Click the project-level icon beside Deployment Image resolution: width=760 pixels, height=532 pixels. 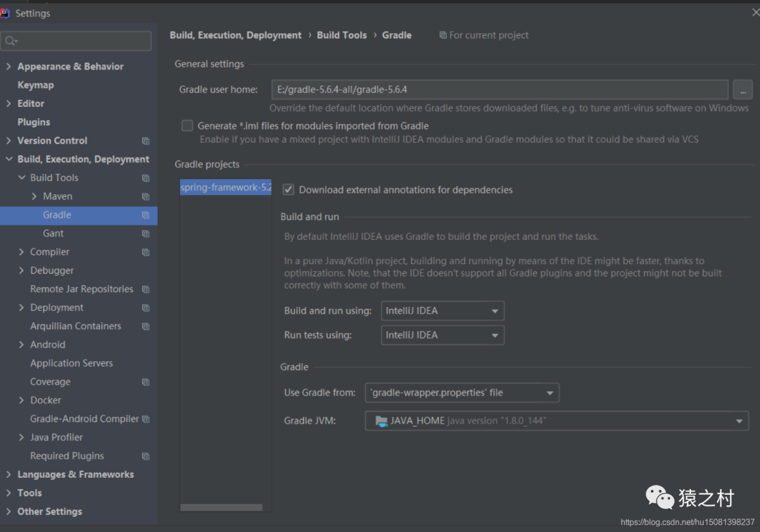point(146,308)
